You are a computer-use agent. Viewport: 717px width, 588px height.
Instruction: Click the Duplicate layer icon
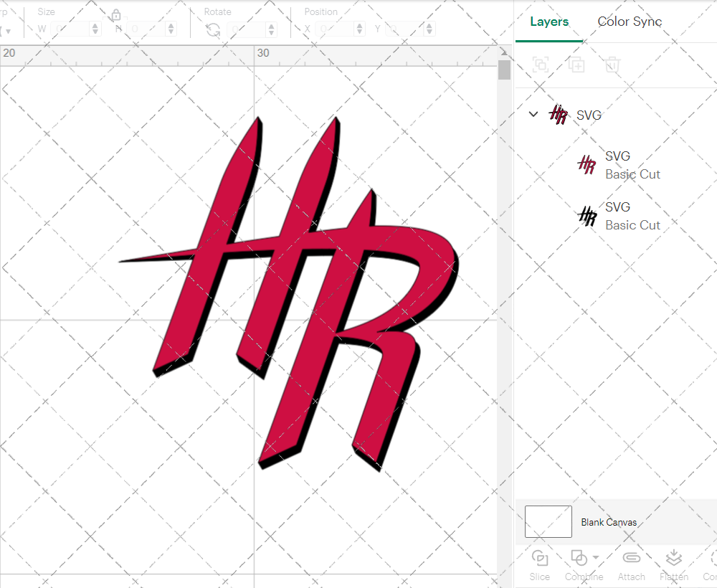(x=576, y=65)
